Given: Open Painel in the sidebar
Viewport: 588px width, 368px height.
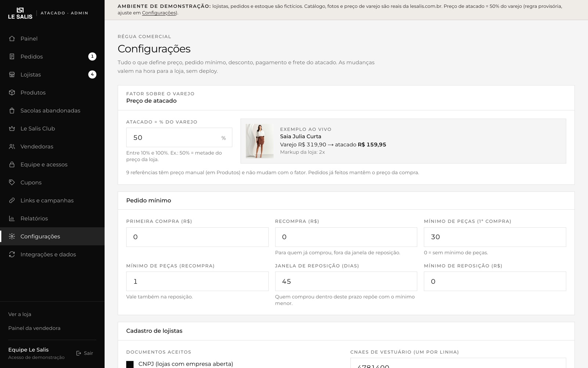Looking at the screenshot, I should click(x=52, y=39).
